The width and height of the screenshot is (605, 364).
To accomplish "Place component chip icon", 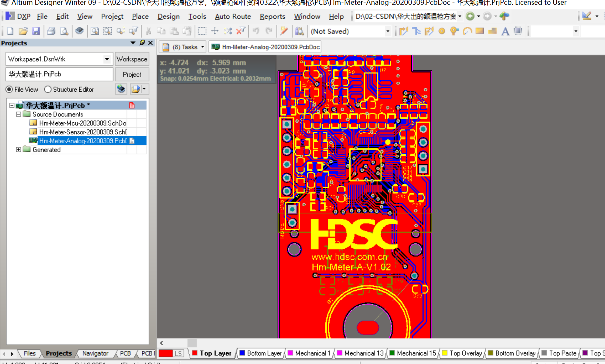I will click(x=518, y=31).
